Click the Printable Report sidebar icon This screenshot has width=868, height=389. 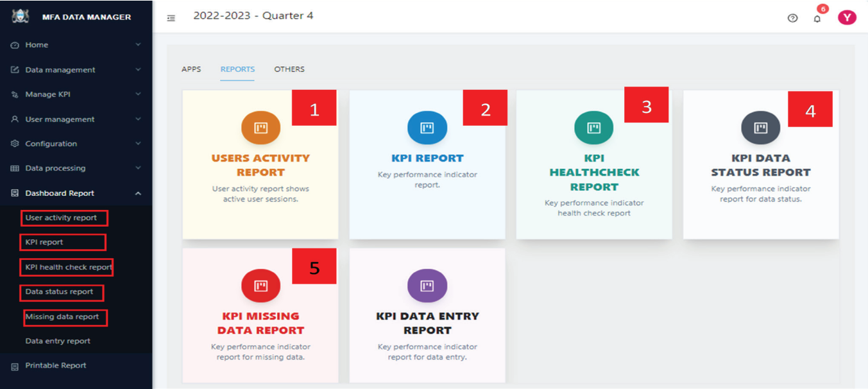pyautogui.click(x=15, y=366)
